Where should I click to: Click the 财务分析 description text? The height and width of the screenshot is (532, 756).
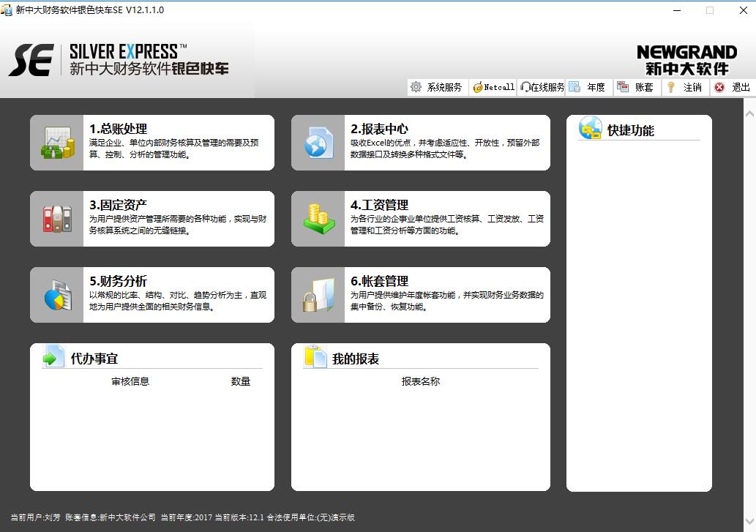point(177,301)
